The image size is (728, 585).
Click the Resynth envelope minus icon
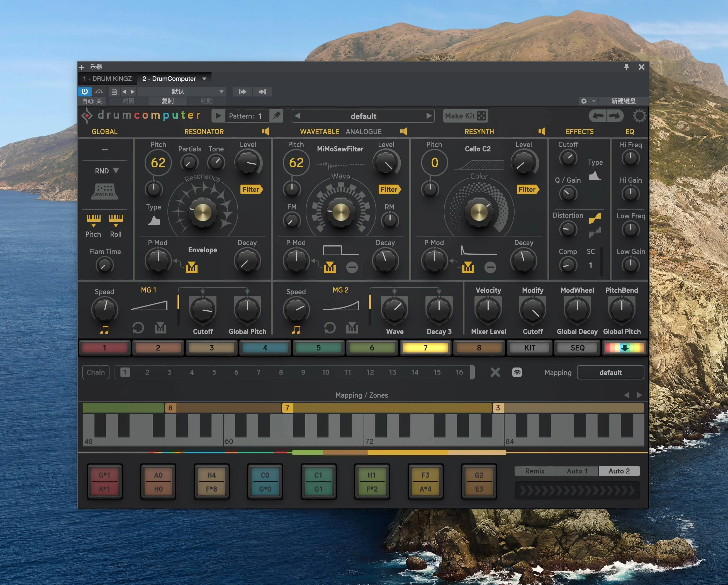[490, 267]
